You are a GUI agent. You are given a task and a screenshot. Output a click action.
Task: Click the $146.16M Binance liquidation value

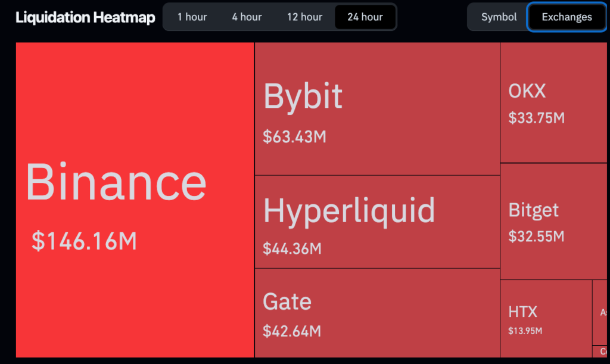pyautogui.click(x=84, y=241)
